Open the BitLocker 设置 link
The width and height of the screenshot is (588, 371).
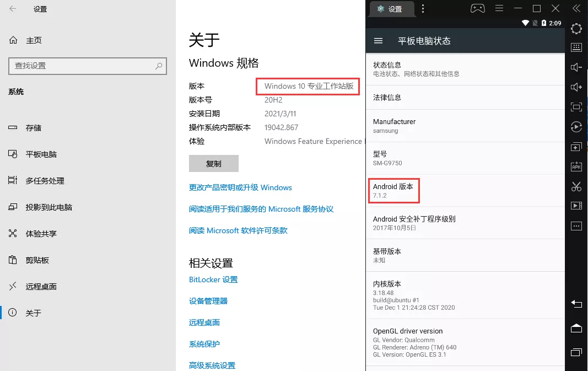pyautogui.click(x=213, y=279)
